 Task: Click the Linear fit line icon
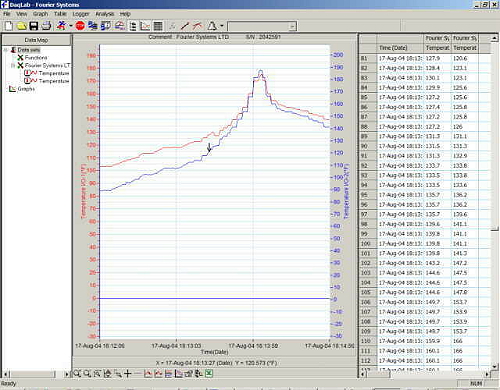pos(185,26)
